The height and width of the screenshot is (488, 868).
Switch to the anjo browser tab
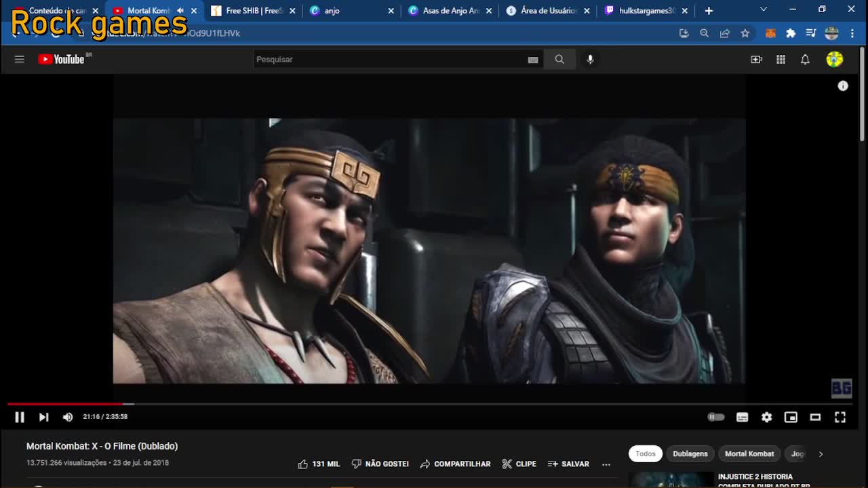351,11
